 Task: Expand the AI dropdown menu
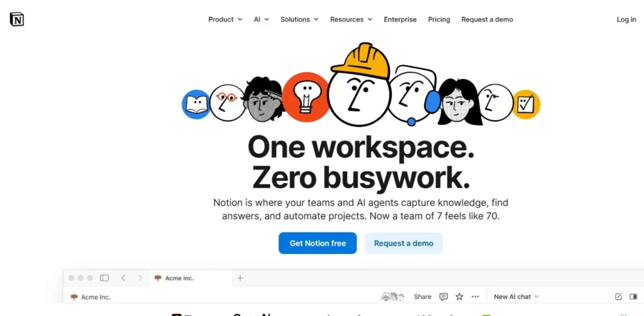click(x=261, y=19)
